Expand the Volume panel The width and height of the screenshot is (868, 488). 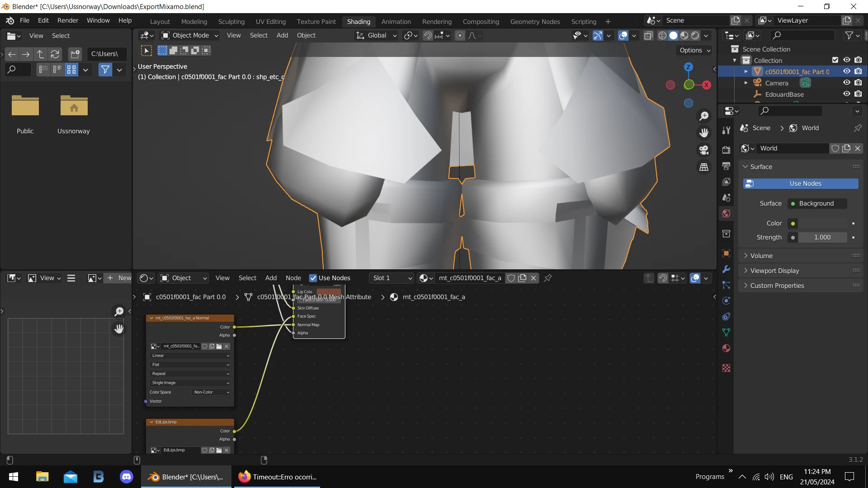tap(761, 256)
